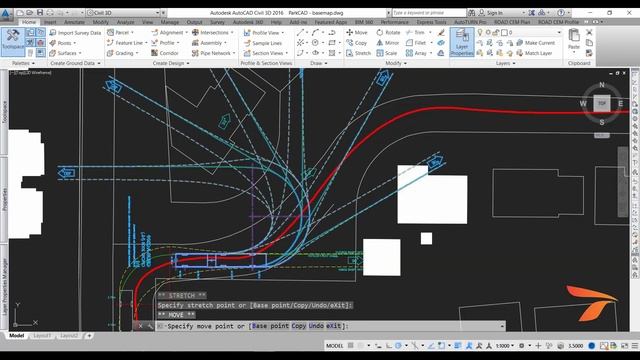Toggle the grid display in status bar
Image resolution: width=640 pixels, height=360 pixels.
pyautogui.click(x=351, y=346)
